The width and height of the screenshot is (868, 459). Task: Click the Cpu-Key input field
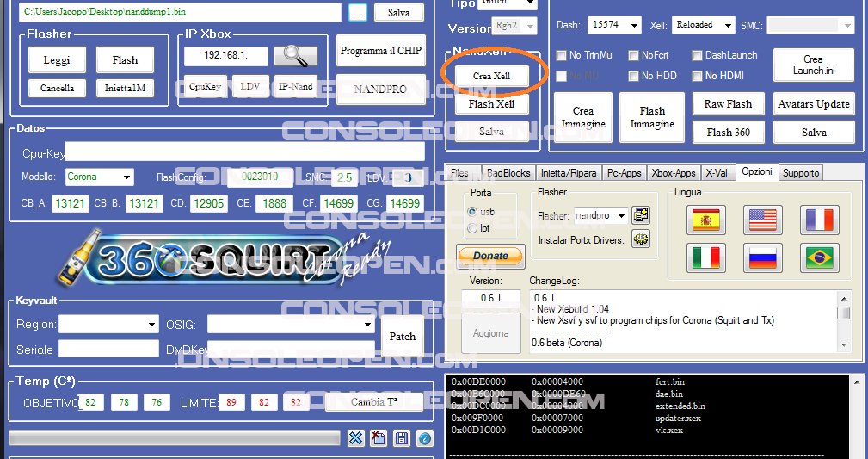click(244, 152)
